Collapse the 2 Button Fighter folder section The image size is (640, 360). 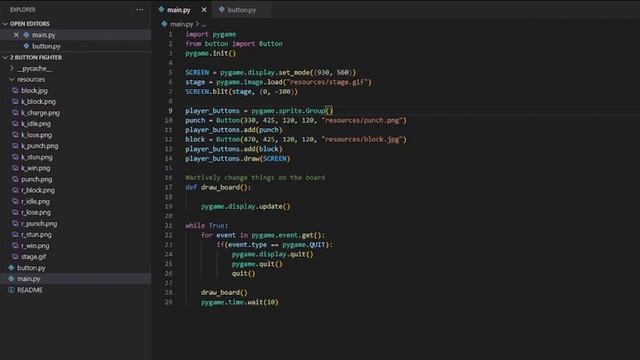[5, 58]
